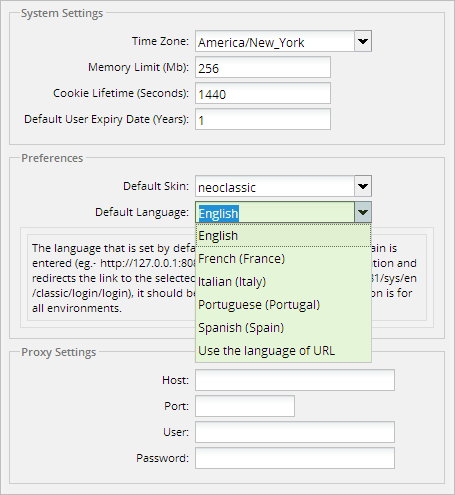Click the neoclassic skin text box
This screenshot has height=495, width=455.
275,186
